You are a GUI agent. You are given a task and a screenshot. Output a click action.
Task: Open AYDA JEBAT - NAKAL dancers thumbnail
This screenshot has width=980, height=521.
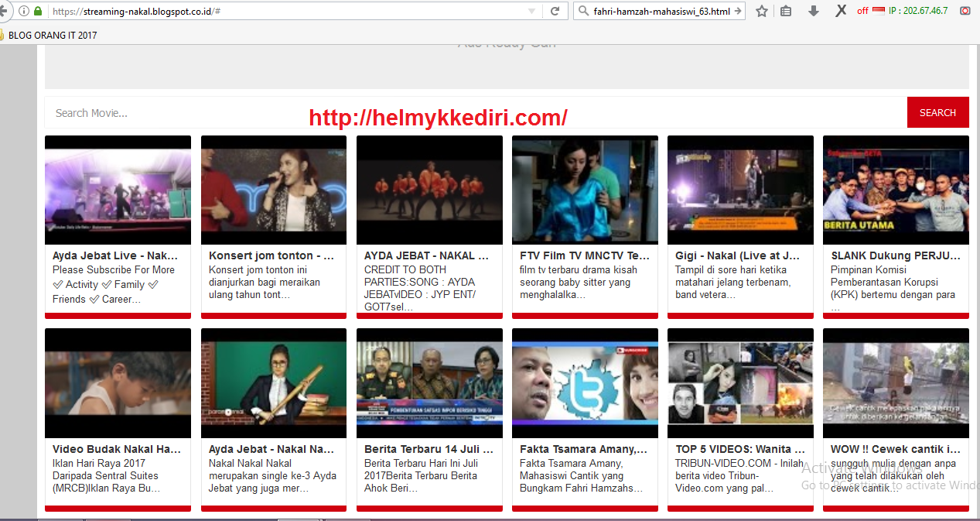pos(429,190)
